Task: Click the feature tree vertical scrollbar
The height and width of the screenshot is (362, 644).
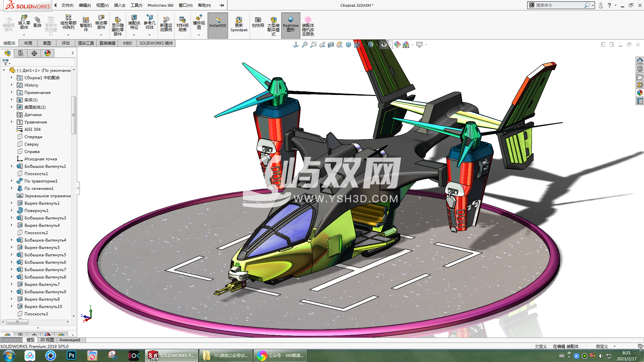Action: click(73, 115)
